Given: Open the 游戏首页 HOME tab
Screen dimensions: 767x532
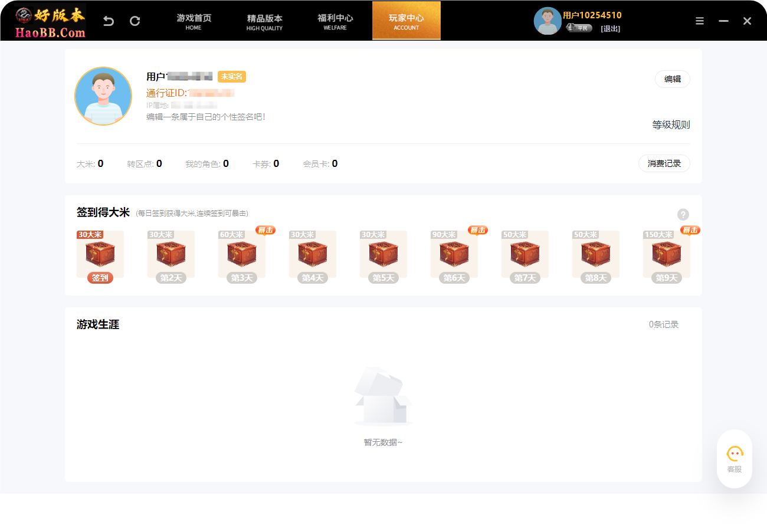Looking at the screenshot, I should 194,22.
